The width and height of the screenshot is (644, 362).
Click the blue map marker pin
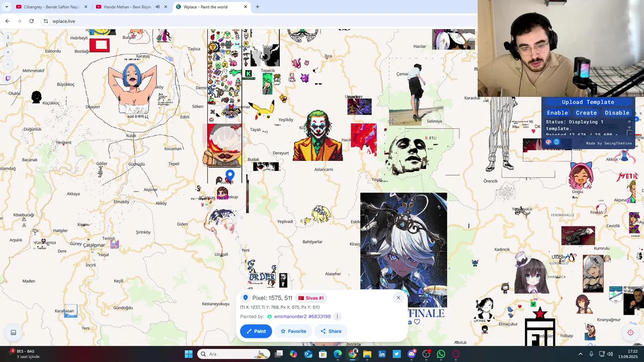[230, 175]
